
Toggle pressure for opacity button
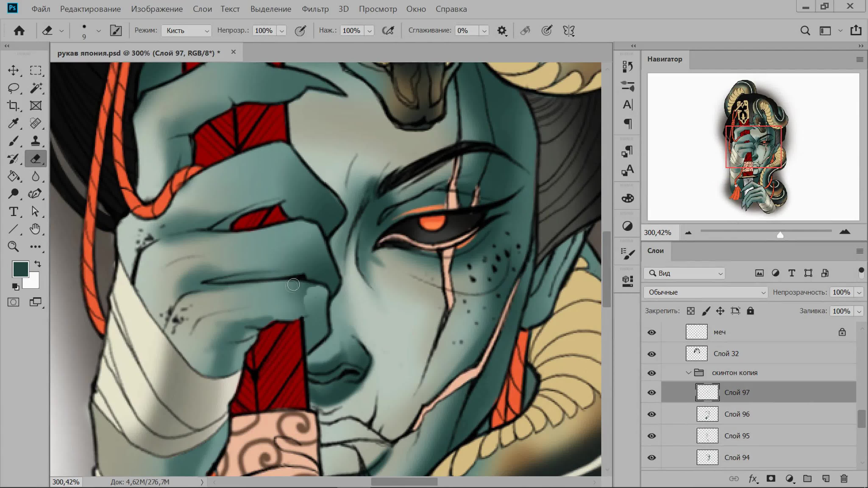point(300,31)
